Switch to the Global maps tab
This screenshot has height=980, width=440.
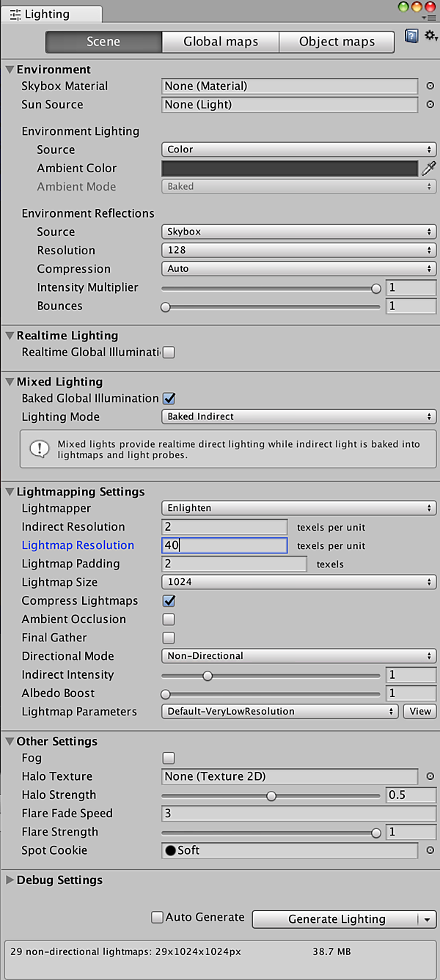(x=221, y=42)
